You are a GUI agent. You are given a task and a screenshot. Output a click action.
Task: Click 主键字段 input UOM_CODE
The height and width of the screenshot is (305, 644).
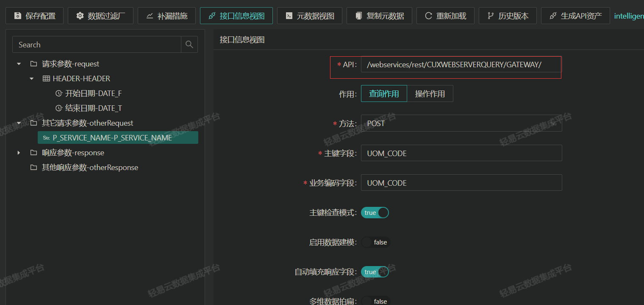pos(461,153)
